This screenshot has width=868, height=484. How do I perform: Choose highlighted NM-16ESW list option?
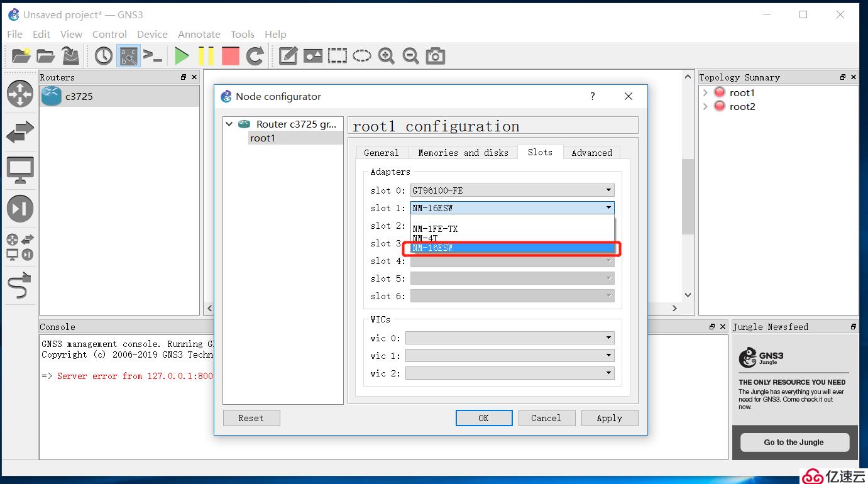pos(512,248)
